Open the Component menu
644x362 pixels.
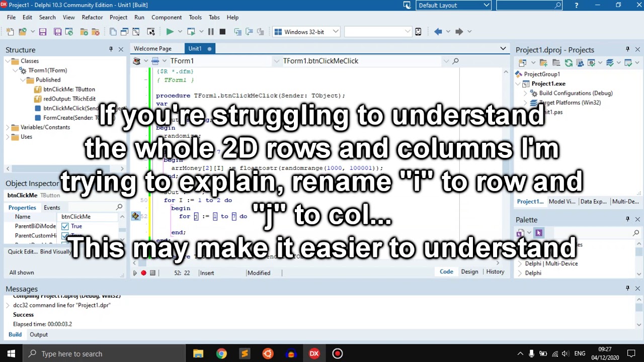click(167, 17)
